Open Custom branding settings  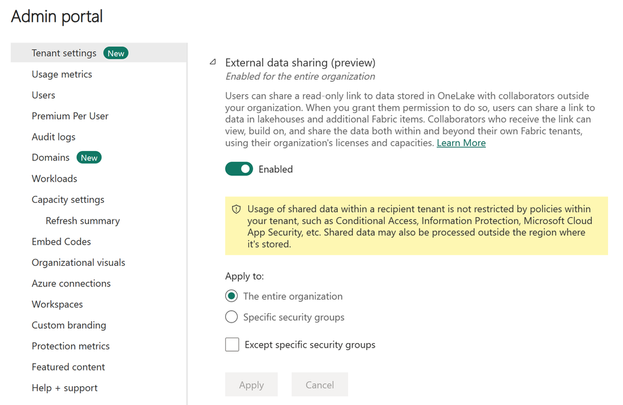pos(69,325)
